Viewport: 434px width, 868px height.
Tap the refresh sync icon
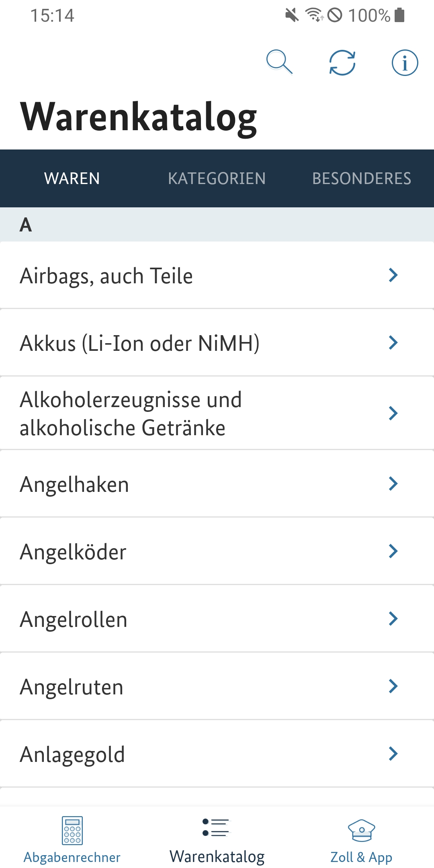point(342,63)
